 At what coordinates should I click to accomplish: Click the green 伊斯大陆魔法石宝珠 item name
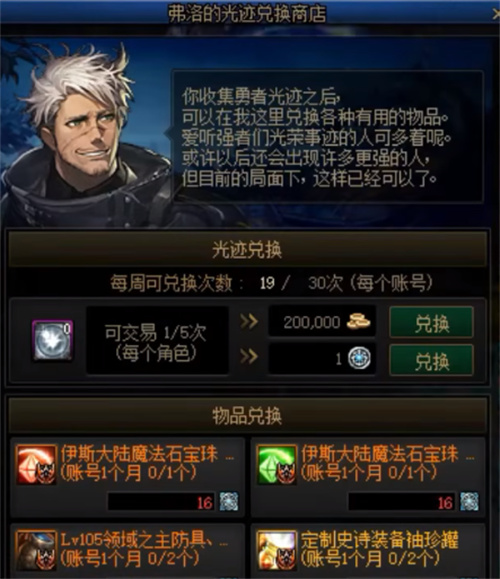379,454
